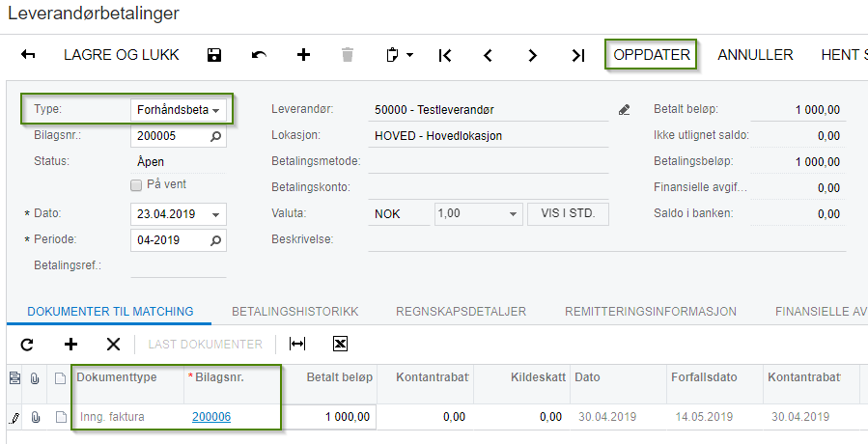Go to last record icon

tap(577, 55)
